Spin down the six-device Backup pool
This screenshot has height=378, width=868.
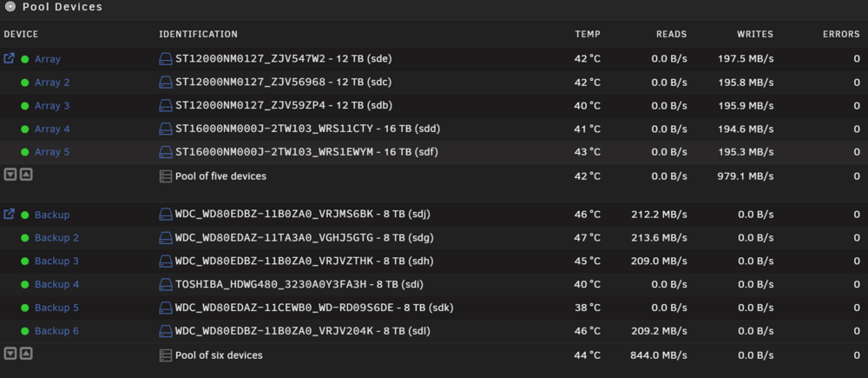(10, 353)
